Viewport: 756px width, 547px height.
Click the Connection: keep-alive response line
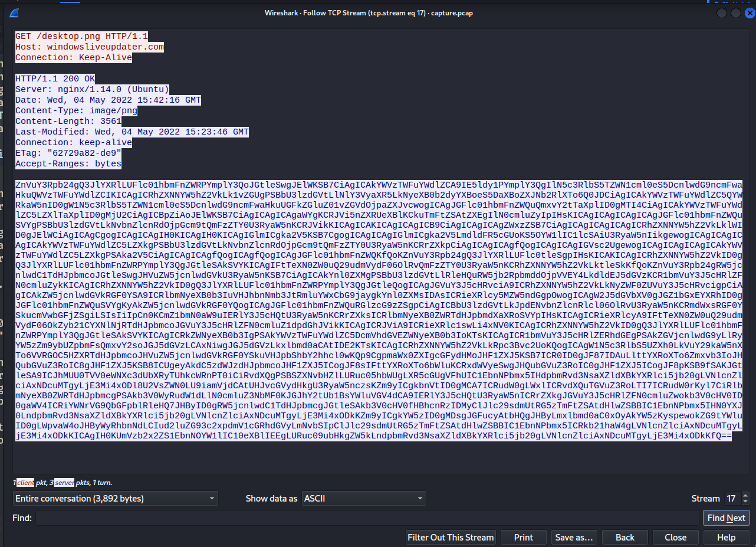74,142
